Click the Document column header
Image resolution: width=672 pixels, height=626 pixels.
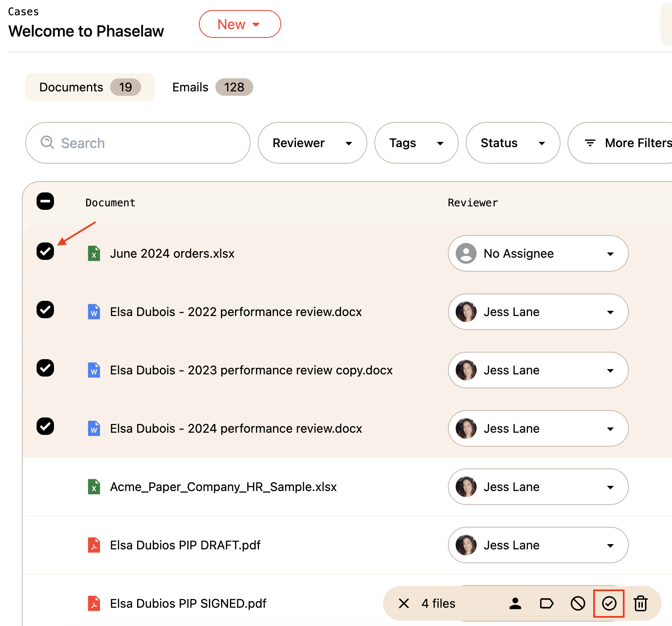[x=111, y=202]
